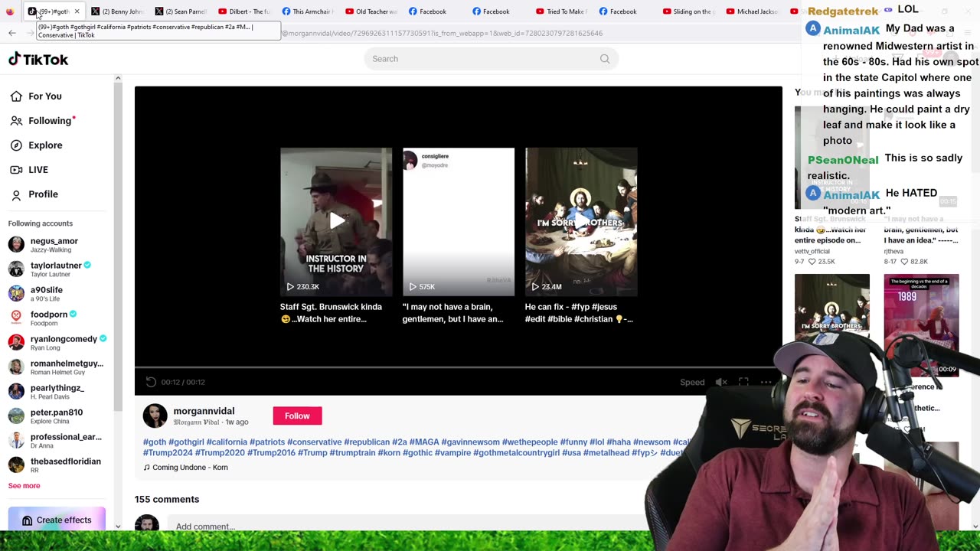Play the I'M SORRY BROTHERS video
Screen dimensions: 980x551
(581, 222)
